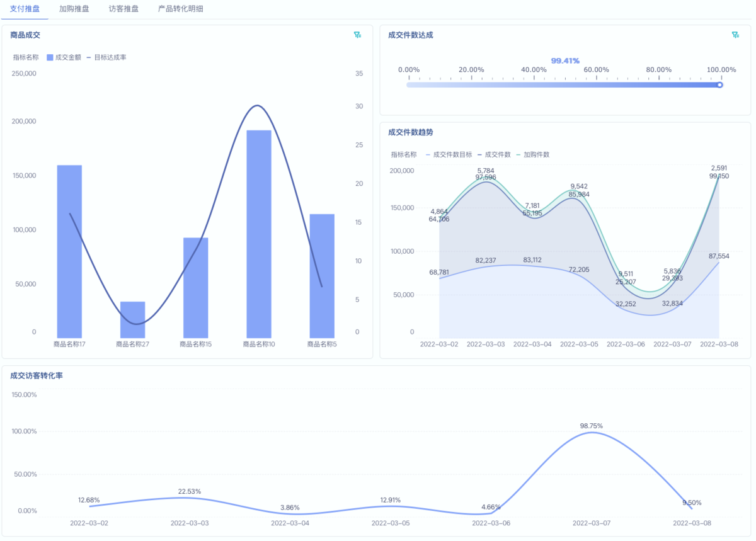The image size is (756, 541).
Task: Select the 22.53% point on the conversion line
Action: pos(189,498)
